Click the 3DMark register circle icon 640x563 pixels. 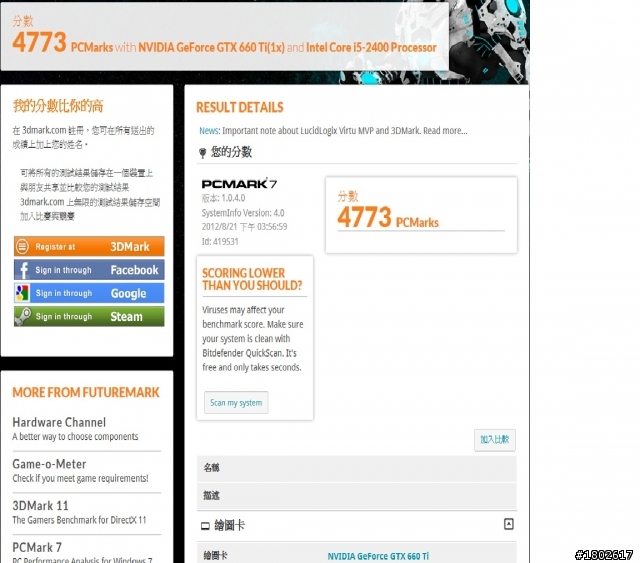[x=22, y=246]
